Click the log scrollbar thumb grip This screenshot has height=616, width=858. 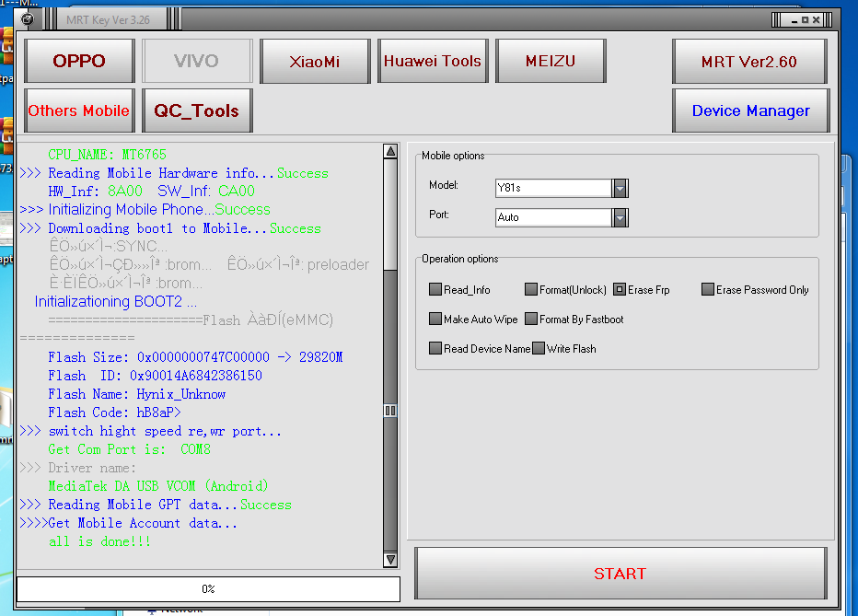[390, 411]
